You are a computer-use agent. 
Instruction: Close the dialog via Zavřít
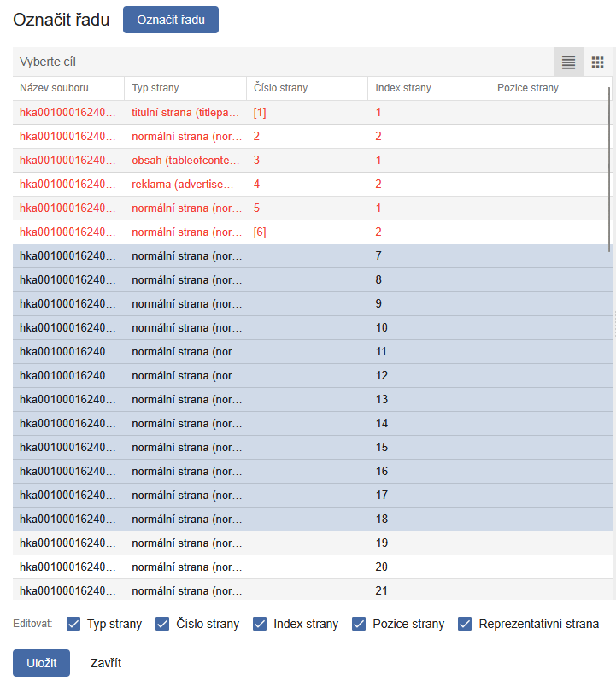coord(106,663)
